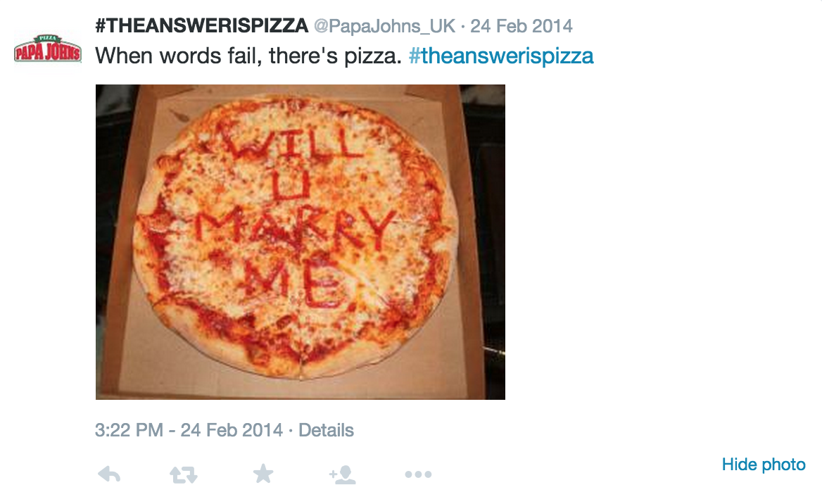Viewport: 822px width, 504px height.
Task: Click the tweet text about words failing
Action: point(248,56)
